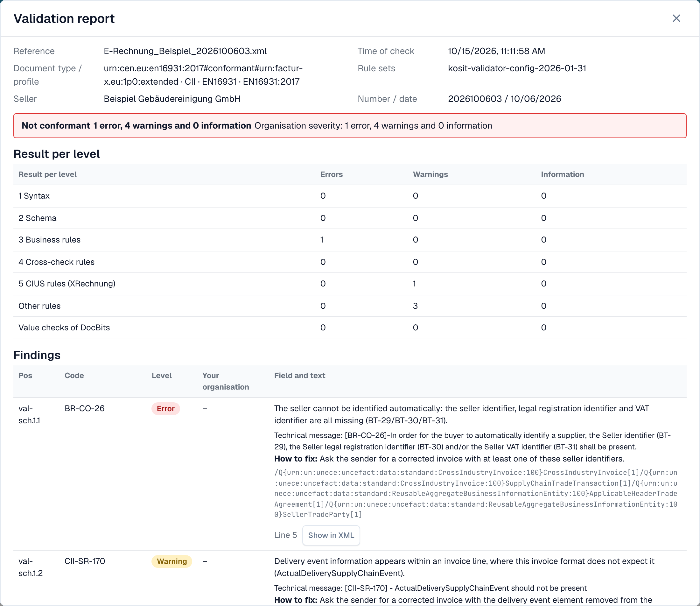Click the number and date 2026100603 / 10/06/2026
Image resolution: width=700 pixels, height=606 pixels.
504,99
